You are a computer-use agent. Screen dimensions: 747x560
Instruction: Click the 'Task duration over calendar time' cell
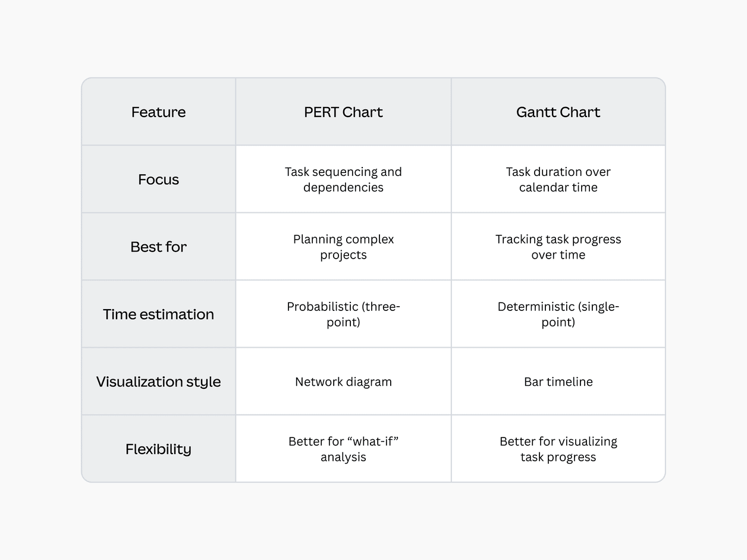coord(558,180)
